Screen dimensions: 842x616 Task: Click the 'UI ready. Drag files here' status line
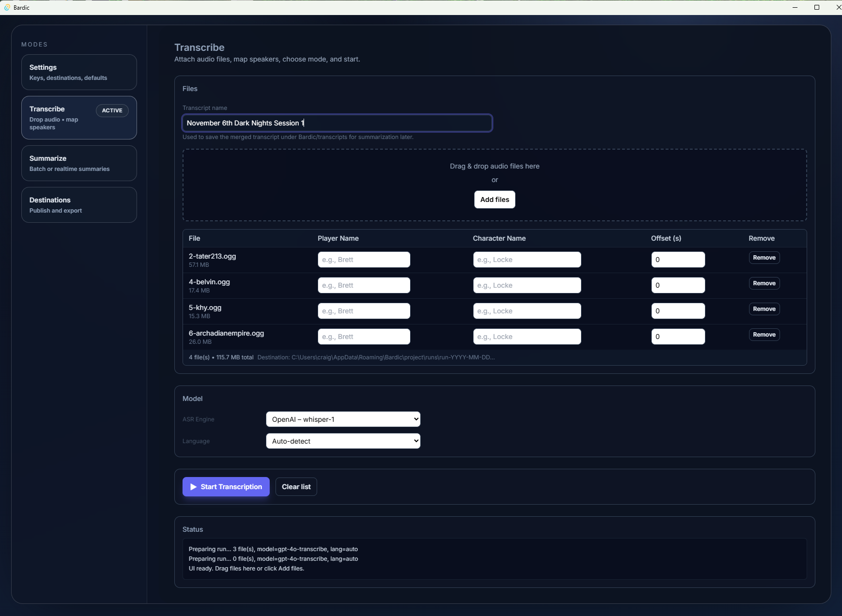(x=246, y=569)
